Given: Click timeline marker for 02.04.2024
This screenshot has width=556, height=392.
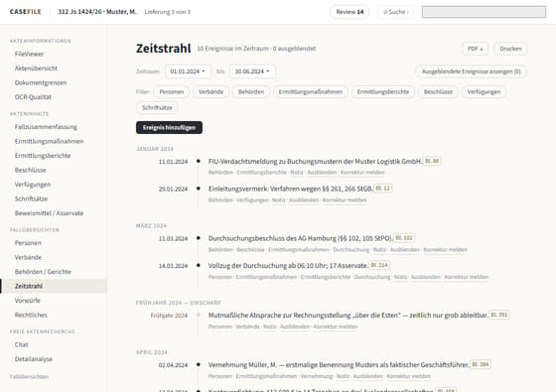Looking at the screenshot, I should tap(199, 365).
